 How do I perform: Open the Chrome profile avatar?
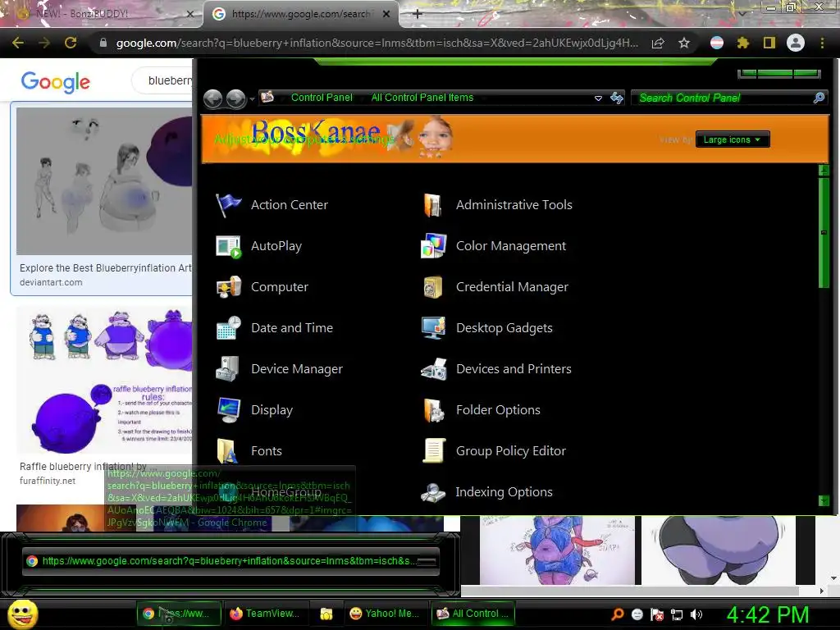click(796, 43)
